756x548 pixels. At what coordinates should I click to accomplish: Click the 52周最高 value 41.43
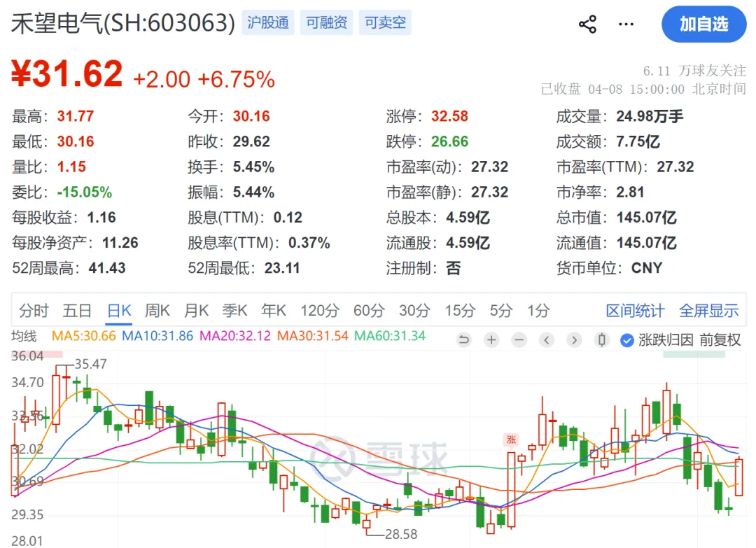tap(107, 268)
